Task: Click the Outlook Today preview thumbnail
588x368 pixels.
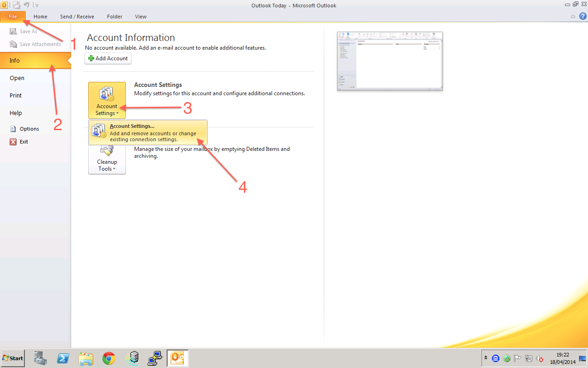Action: pos(390,61)
